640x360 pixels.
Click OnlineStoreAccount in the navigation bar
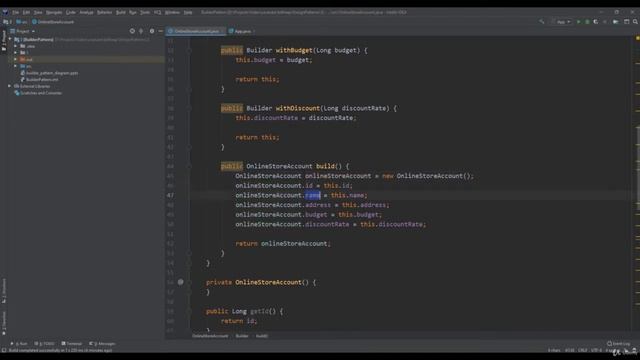pos(53,22)
